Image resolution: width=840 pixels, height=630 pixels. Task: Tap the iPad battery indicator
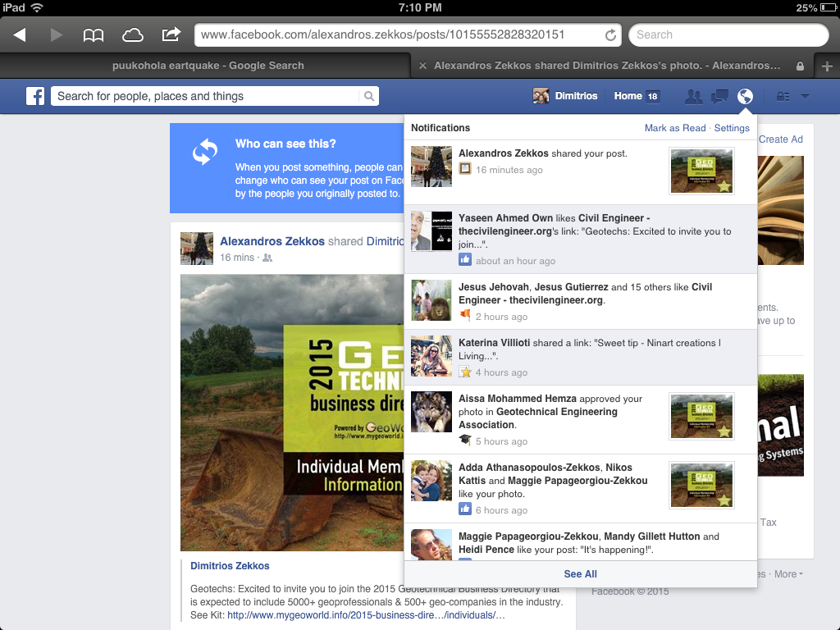pos(829,7)
